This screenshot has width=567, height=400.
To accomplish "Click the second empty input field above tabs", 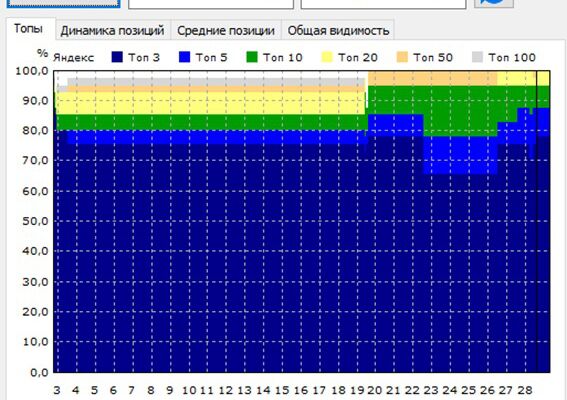I will [x=383, y=4].
